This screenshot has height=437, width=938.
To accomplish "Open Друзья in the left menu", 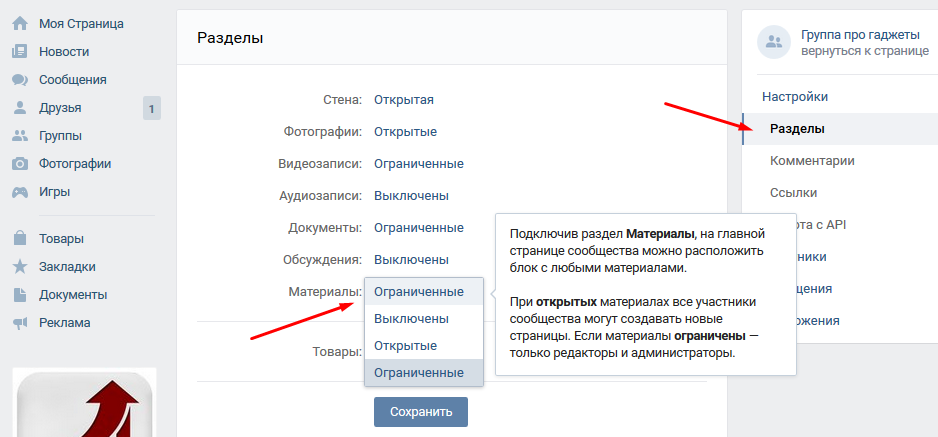I will tap(60, 108).
